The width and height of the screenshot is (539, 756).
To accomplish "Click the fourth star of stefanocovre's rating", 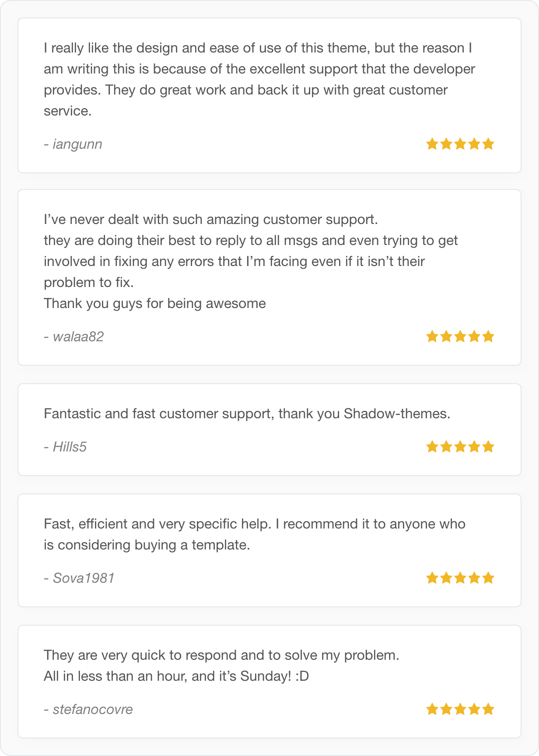I will (x=474, y=709).
